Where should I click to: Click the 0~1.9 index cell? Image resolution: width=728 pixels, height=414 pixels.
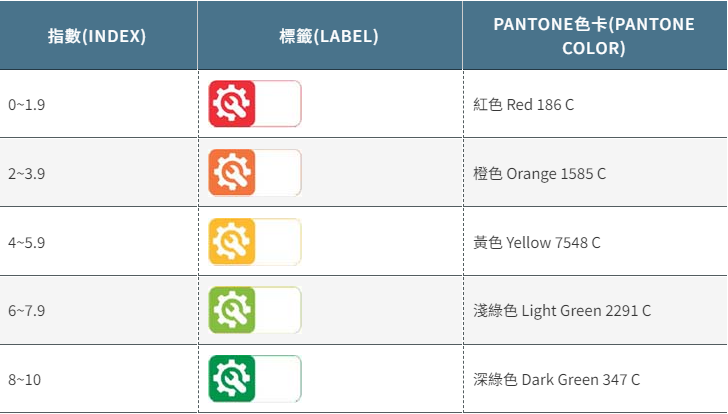click(98, 104)
